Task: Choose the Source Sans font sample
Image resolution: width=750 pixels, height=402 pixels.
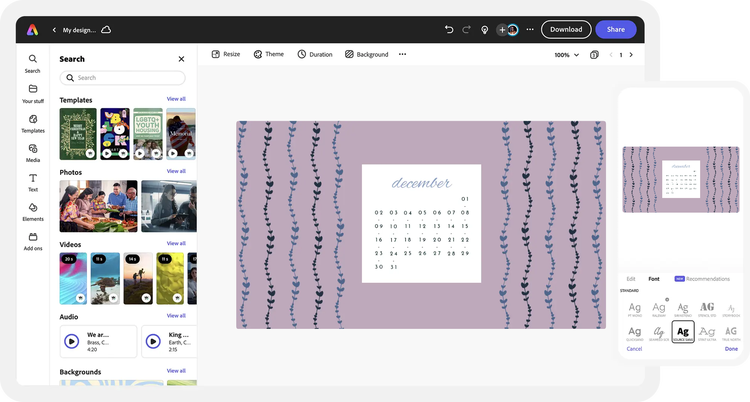Action: tap(683, 332)
